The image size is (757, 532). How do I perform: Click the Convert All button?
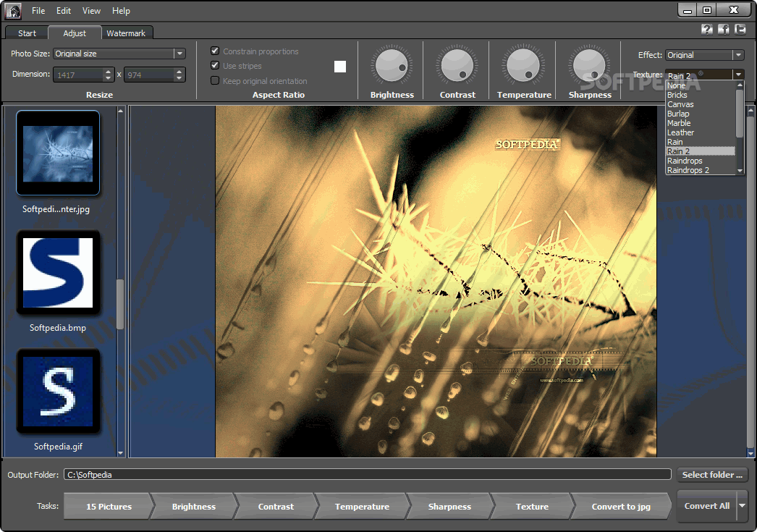pos(707,506)
